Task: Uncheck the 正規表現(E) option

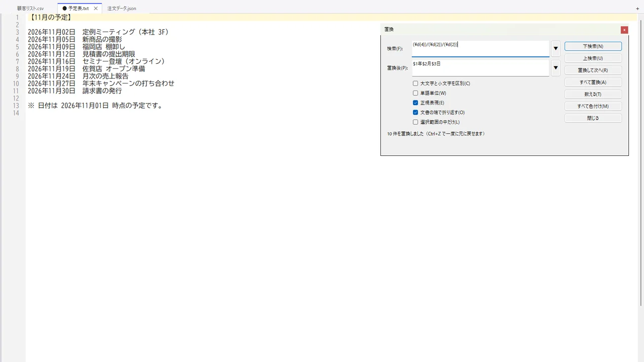Action: coord(416,103)
